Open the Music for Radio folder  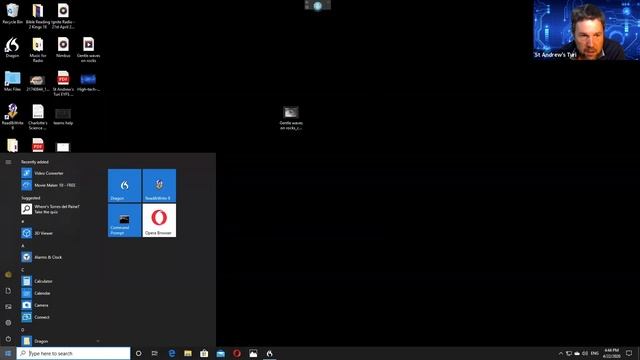pyautogui.click(x=38, y=50)
